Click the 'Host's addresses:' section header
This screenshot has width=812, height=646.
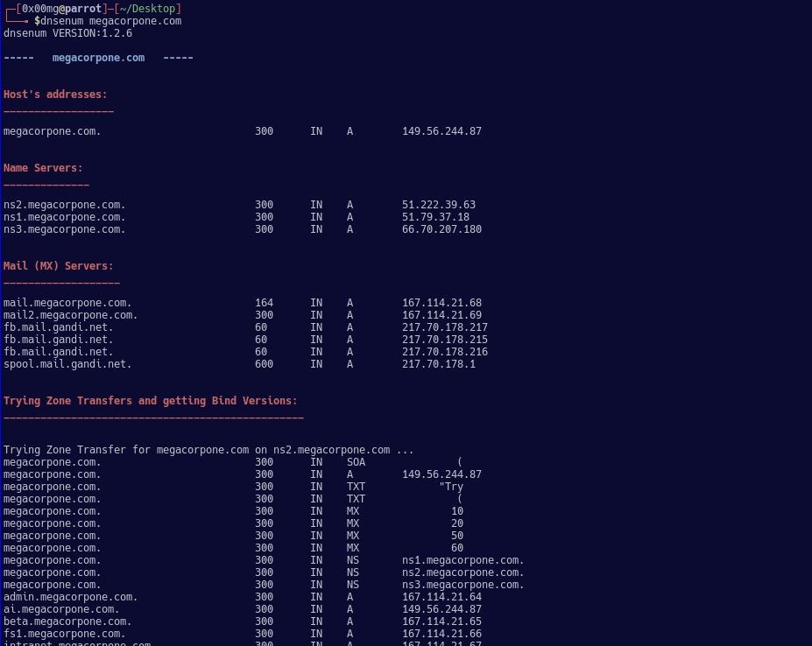coord(55,95)
